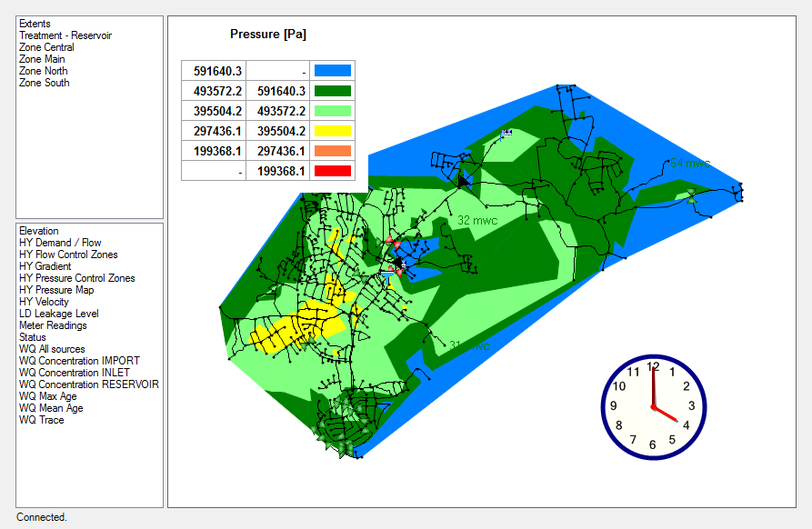Click the analog clock widget
This screenshot has width=812, height=529.
click(x=653, y=406)
